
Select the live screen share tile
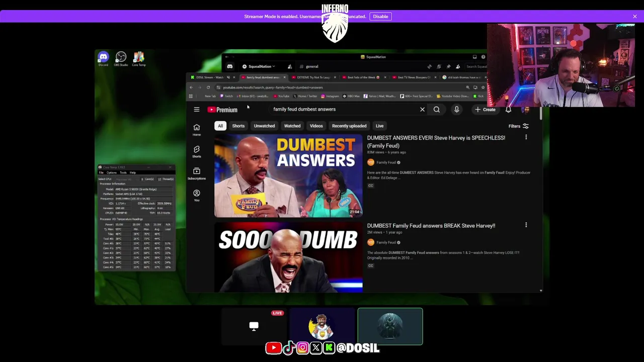click(254, 326)
